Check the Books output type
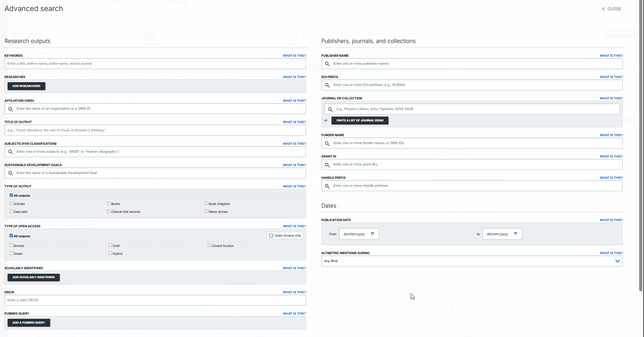The image size is (644, 337). (109, 203)
